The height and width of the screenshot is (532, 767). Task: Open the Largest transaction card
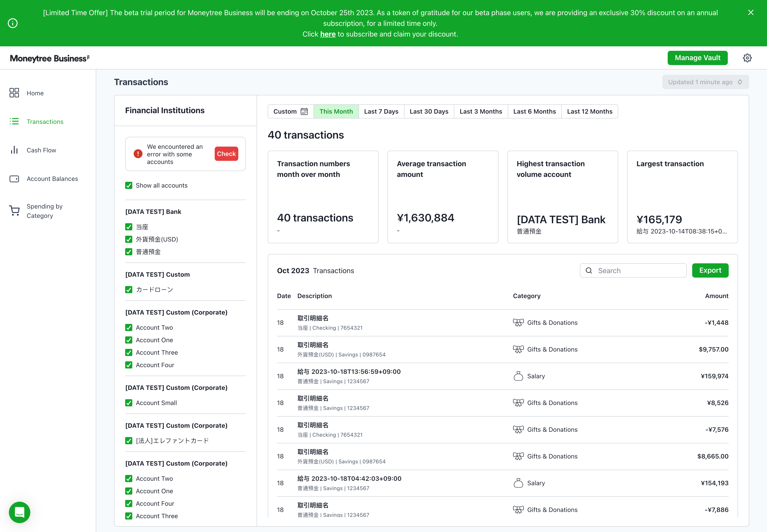pyautogui.click(x=682, y=197)
